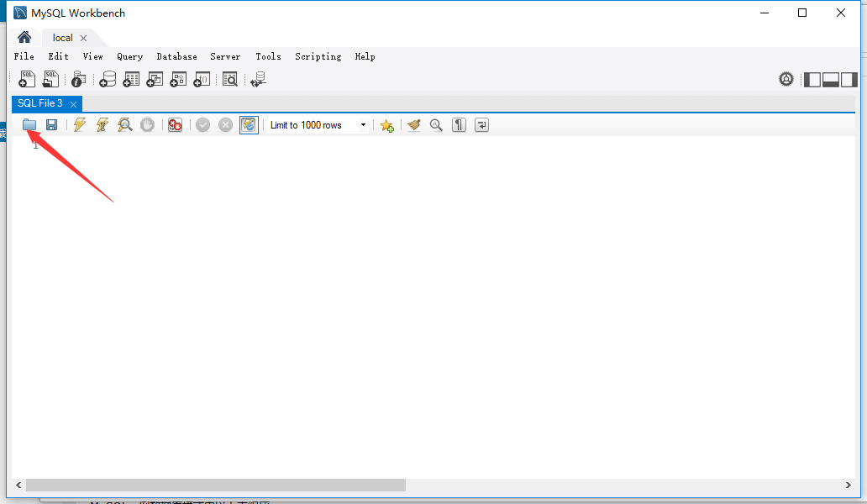Click the horizontal scrollbar thumb

tap(216, 485)
